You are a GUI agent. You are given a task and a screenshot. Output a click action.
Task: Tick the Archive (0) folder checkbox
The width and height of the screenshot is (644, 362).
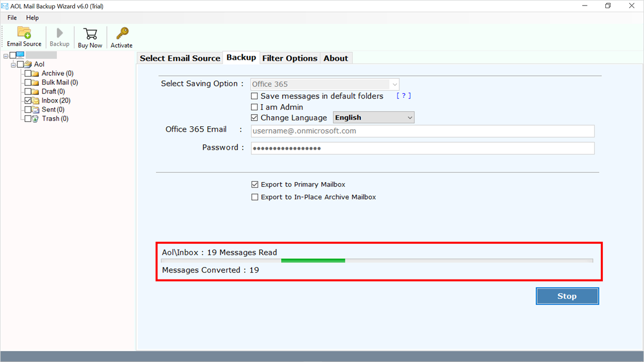pyautogui.click(x=28, y=73)
